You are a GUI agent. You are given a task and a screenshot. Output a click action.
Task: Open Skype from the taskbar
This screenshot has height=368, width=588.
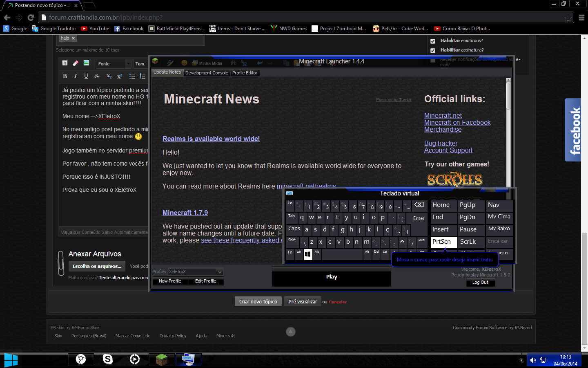[x=108, y=359]
